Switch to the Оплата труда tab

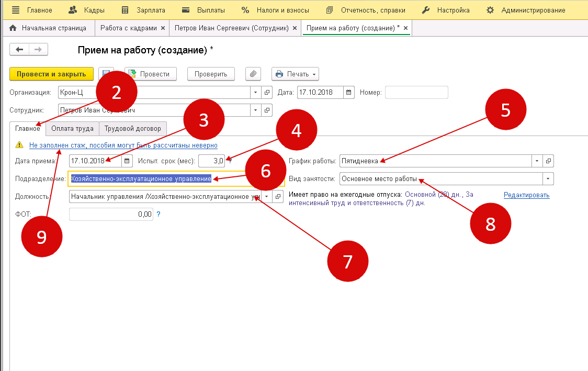pos(72,128)
